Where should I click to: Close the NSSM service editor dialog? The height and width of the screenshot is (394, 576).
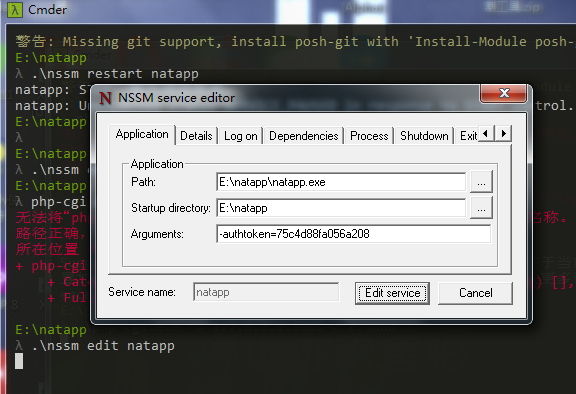point(504,93)
